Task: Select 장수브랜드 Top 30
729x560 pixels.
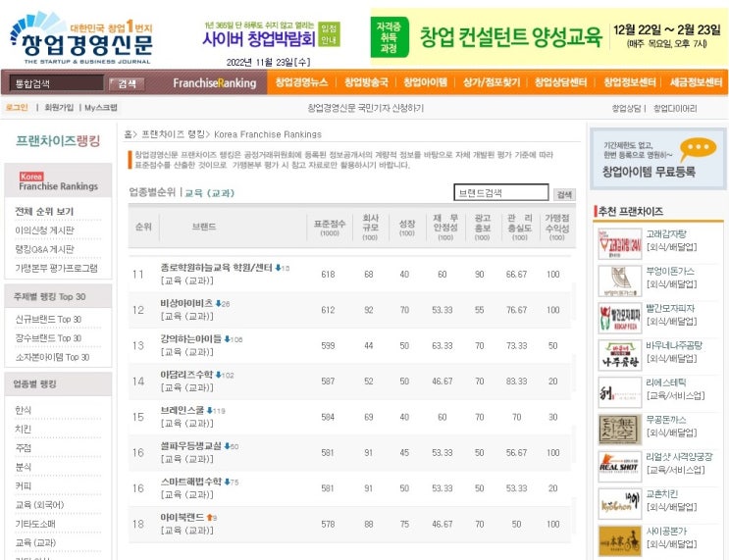Action: 48,338
